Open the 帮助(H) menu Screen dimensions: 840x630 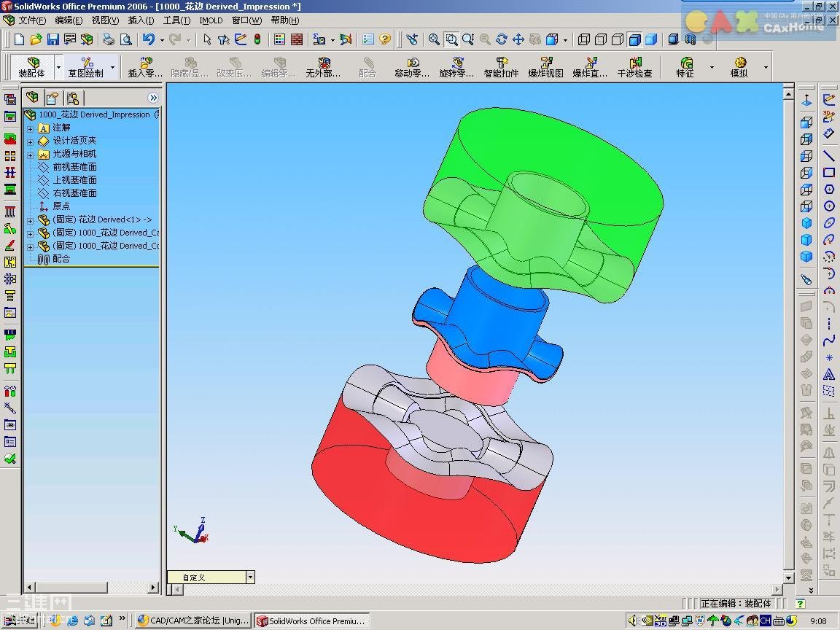(x=285, y=20)
